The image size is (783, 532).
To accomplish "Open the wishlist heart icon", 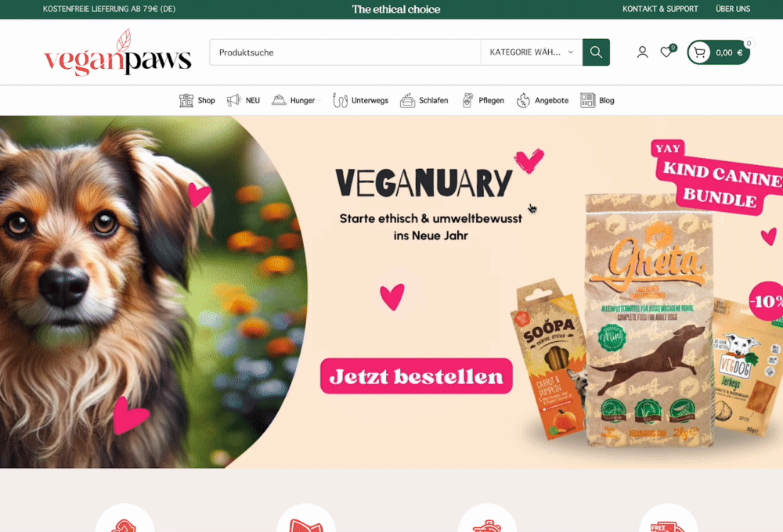I will coord(666,52).
